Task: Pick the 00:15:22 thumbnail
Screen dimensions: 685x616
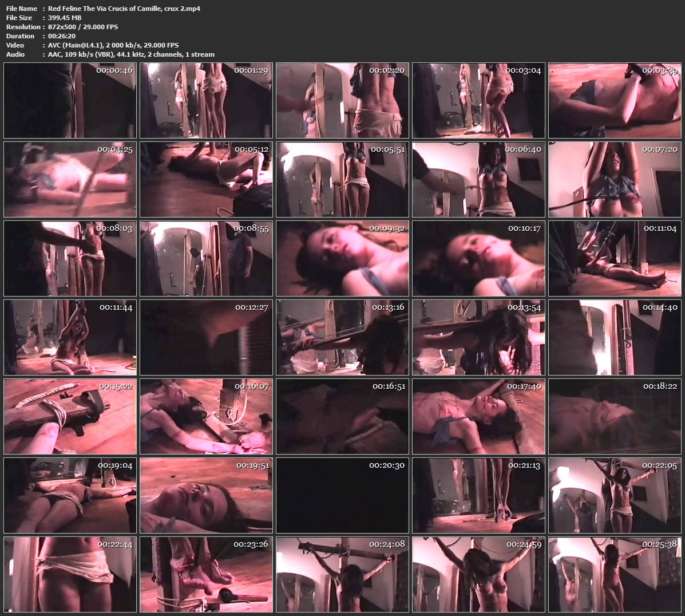Action: coord(70,417)
